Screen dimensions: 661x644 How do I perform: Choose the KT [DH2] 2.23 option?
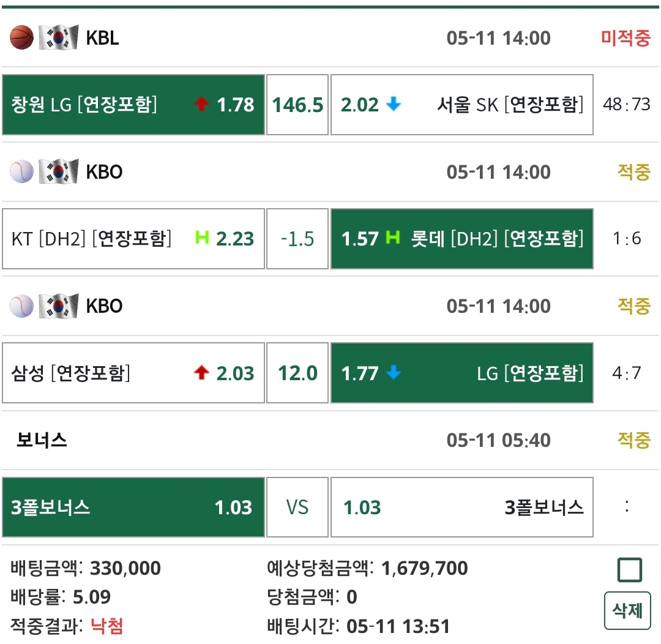click(x=133, y=239)
